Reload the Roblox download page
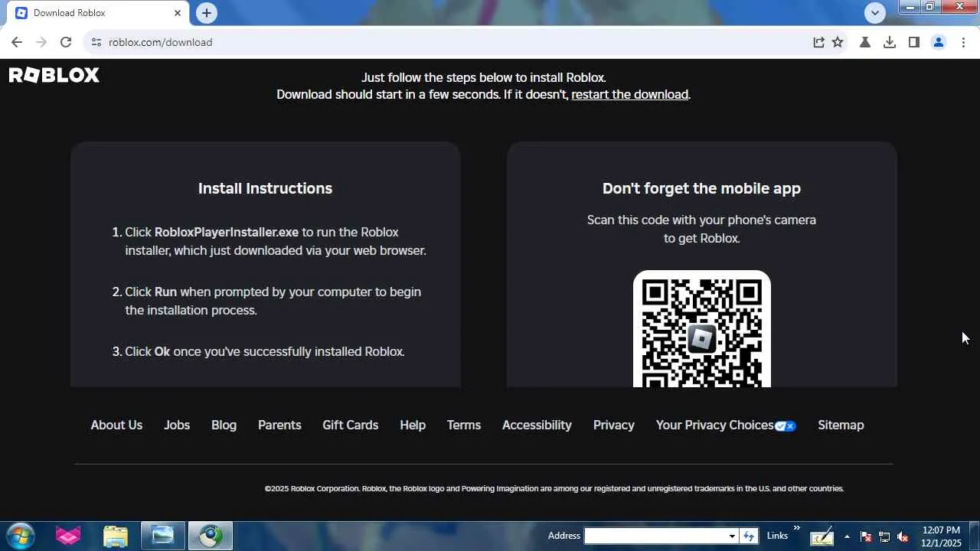Image resolution: width=980 pixels, height=551 pixels. coord(66,42)
